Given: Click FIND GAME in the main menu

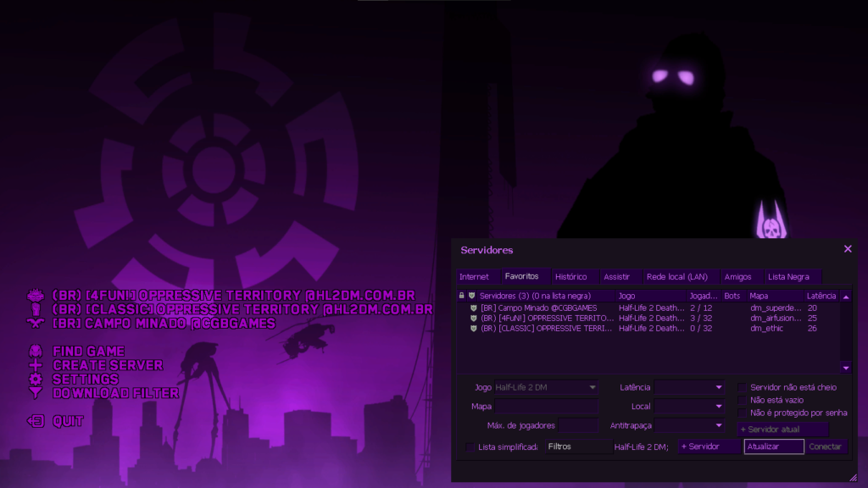Looking at the screenshot, I should click(x=88, y=352).
